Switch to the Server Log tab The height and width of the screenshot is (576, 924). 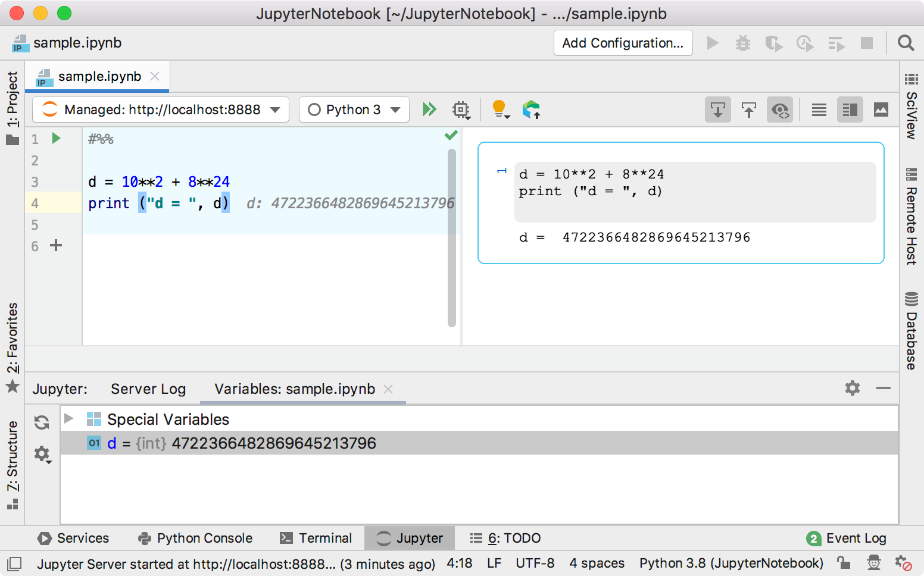pos(148,389)
